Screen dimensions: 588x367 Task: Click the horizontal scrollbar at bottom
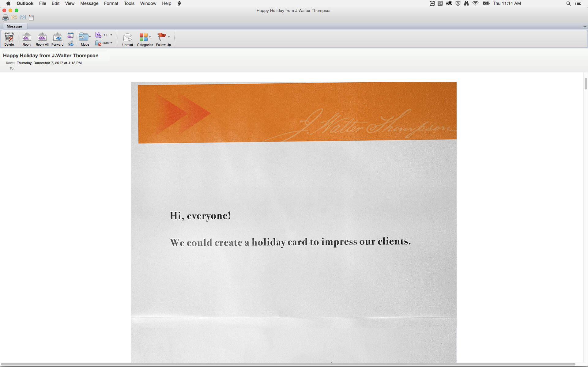pyautogui.click(x=288, y=364)
